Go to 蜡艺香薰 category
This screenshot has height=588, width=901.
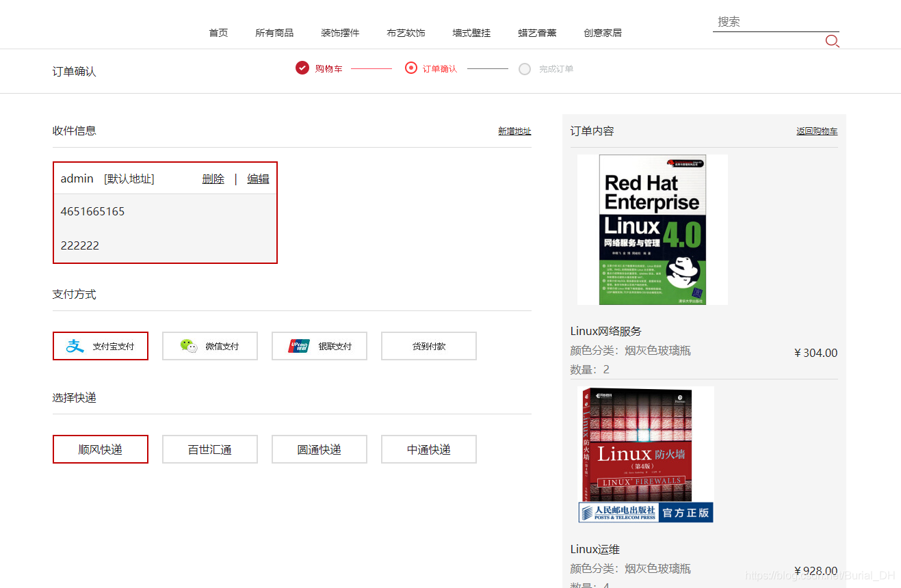(x=537, y=33)
